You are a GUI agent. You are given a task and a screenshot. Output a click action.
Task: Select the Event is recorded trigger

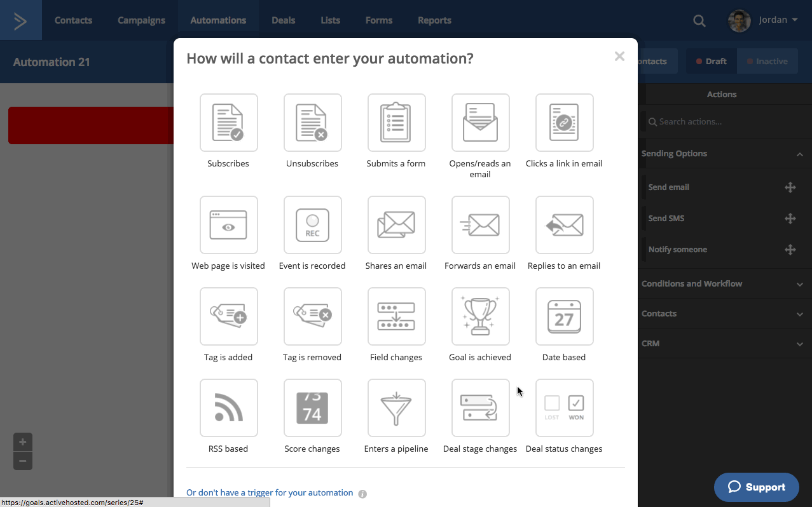point(312,225)
